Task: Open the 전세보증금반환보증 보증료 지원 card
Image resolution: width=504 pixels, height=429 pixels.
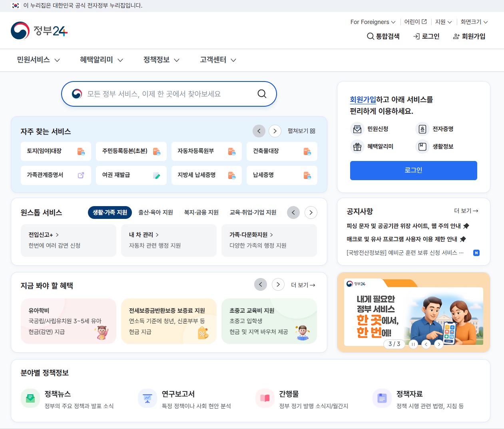Action: tap(169, 321)
